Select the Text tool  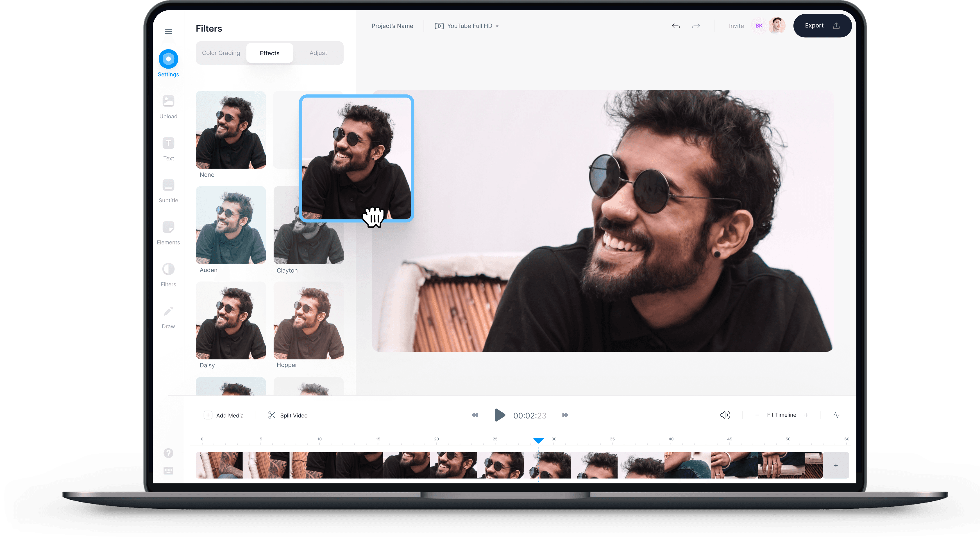pyautogui.click(x=168, y=148)
